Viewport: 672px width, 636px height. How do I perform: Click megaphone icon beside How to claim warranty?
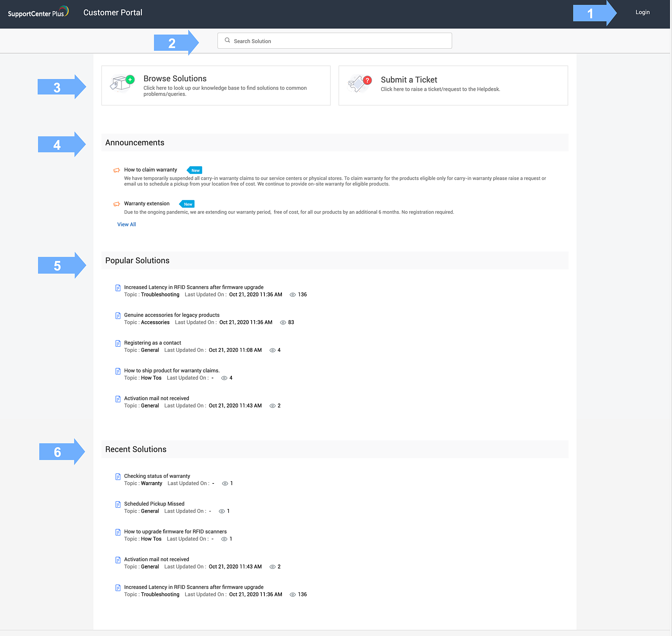point(117,170)
